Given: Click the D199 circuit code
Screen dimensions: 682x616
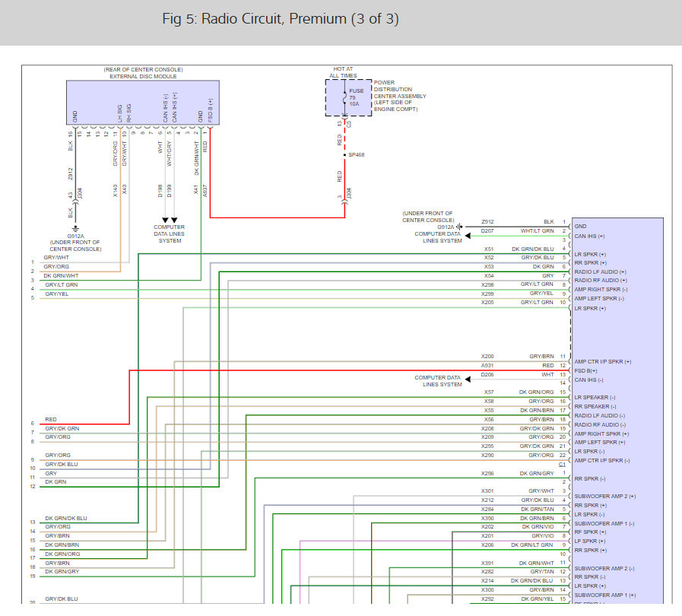Looking at the screenshot, I should tap(170, 191).
